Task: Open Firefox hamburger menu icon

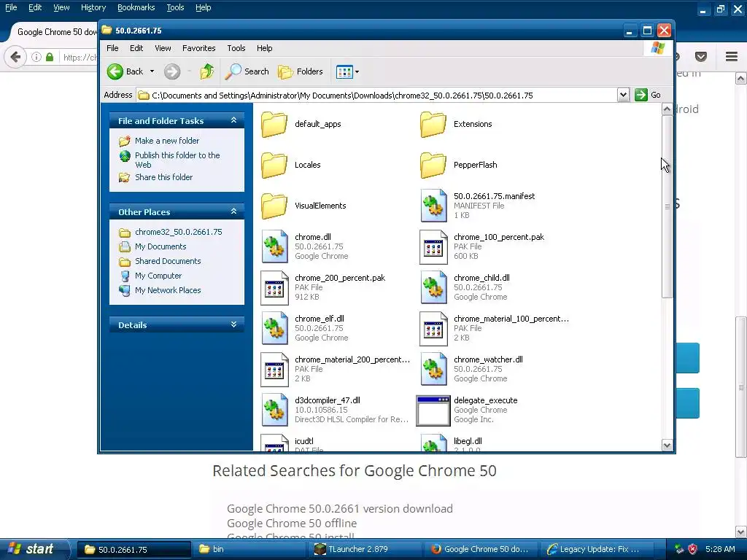Action: point(732,57)
